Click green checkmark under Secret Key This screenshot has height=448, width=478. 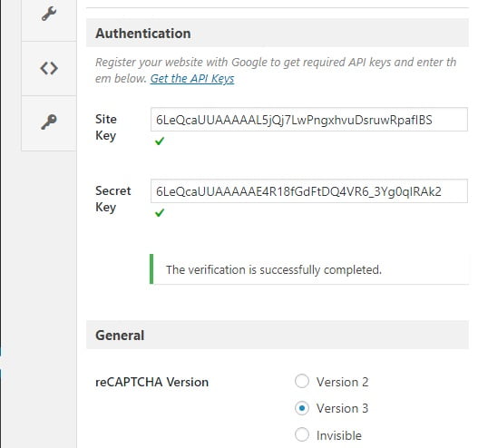pos(160,213)
